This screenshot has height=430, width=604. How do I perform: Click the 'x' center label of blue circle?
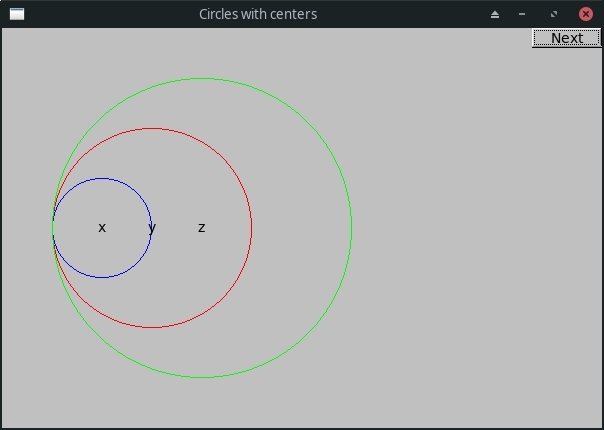(x=102, y=228)
